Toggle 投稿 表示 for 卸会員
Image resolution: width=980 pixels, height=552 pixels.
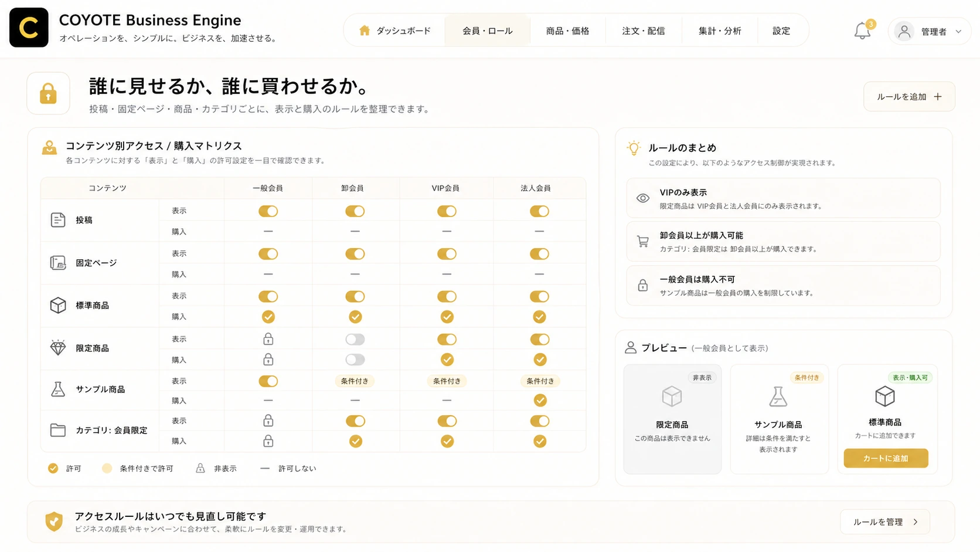355,211
